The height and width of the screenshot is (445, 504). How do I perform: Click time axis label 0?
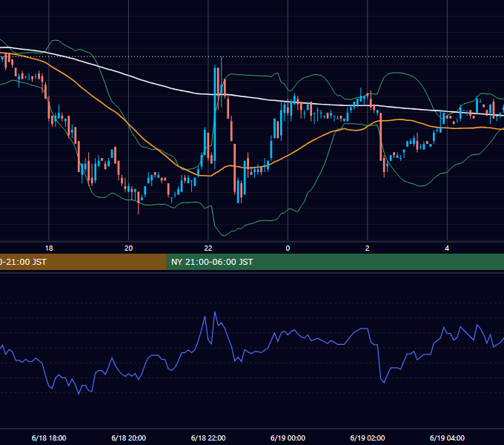click(288, 248)
